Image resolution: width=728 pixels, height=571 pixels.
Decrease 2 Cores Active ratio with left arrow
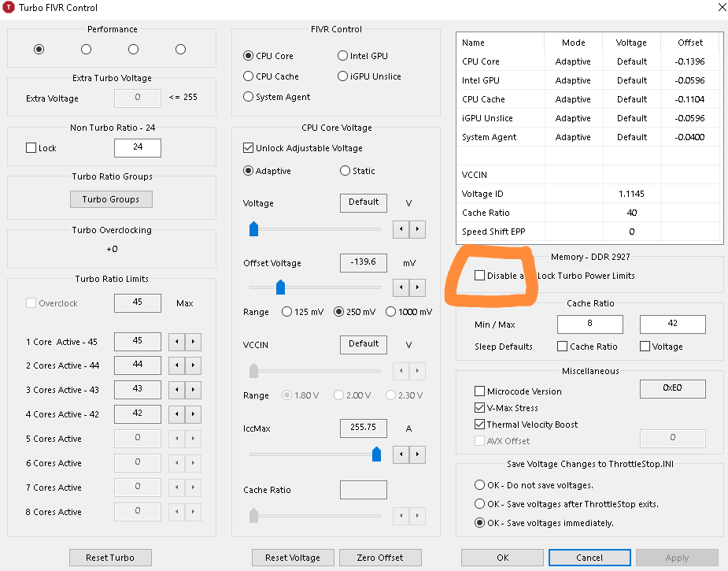pyautogui.click(x=176, y=365)
